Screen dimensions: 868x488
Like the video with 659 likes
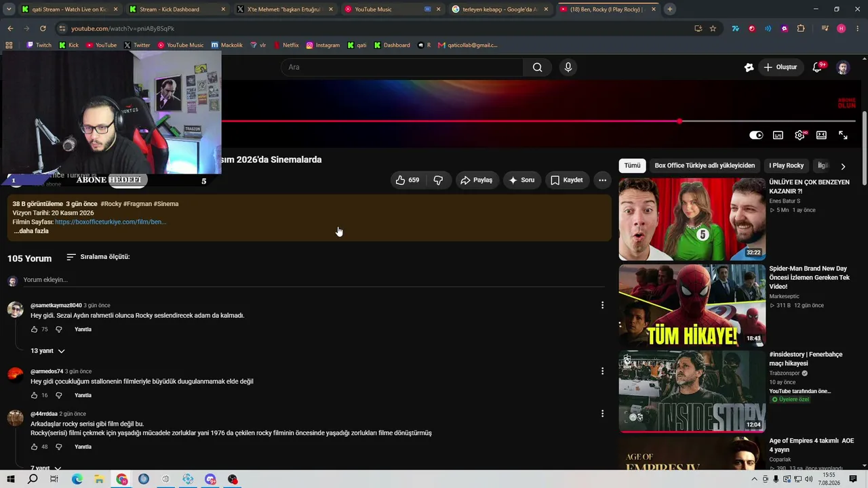pos(408,180)
